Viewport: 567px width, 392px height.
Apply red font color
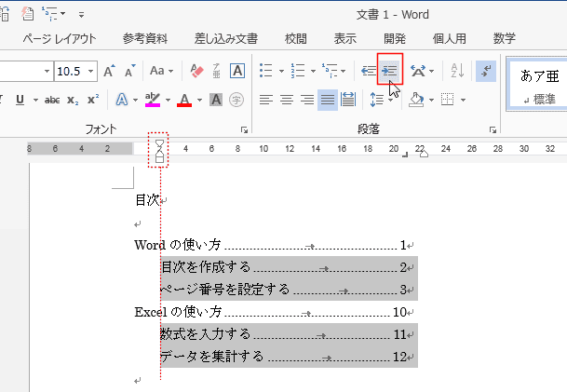[x=184, y=100]
